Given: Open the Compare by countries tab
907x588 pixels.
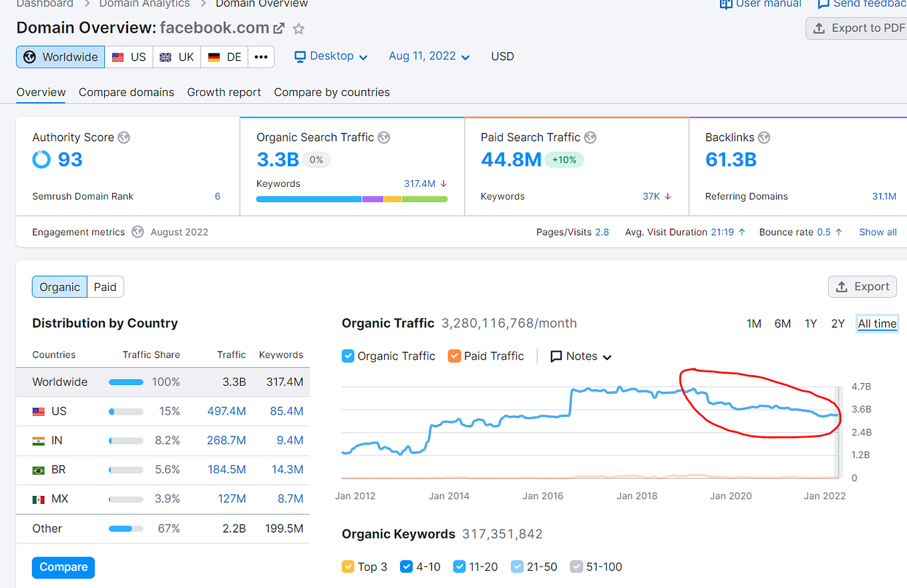Looking at the screenshot, I should (332, 92).
